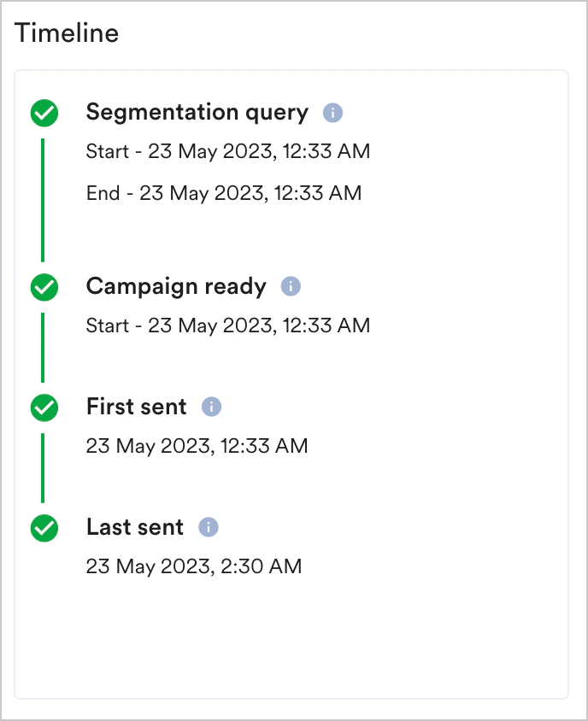
Task: Select the green check icon for First sent
Action: (x=44, y=407)
